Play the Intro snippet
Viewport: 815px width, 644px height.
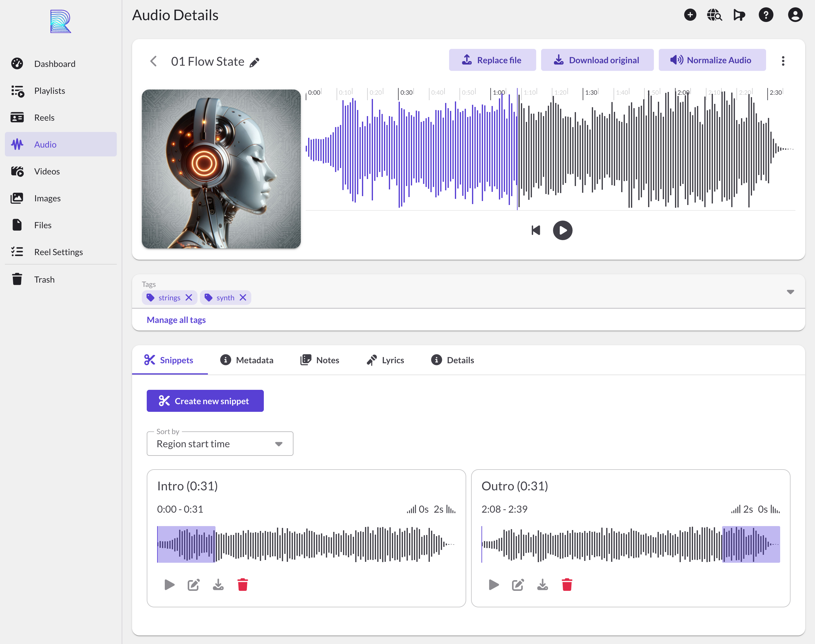click(169, 585)
